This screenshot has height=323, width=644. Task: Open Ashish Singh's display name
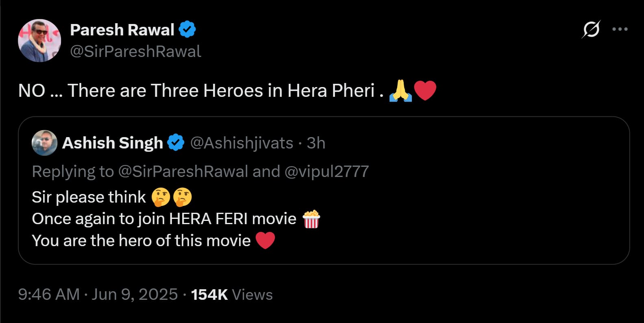112,143
